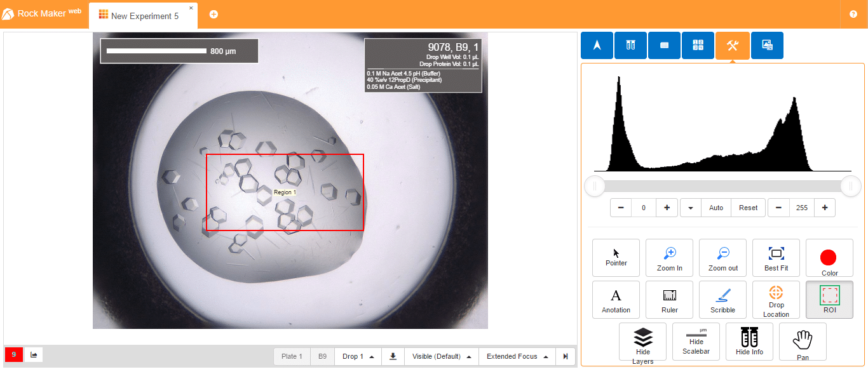
Task: Switch to New Experiment 5 tab
Action: 144,16
